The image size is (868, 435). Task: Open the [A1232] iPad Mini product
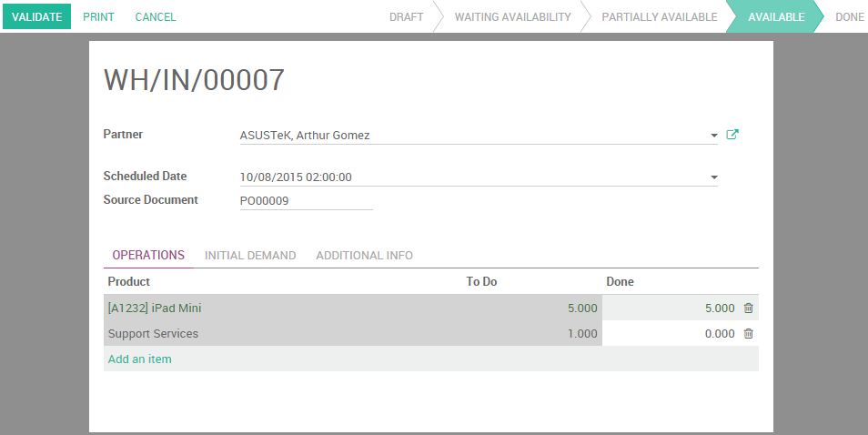click(x=155, y=309)
